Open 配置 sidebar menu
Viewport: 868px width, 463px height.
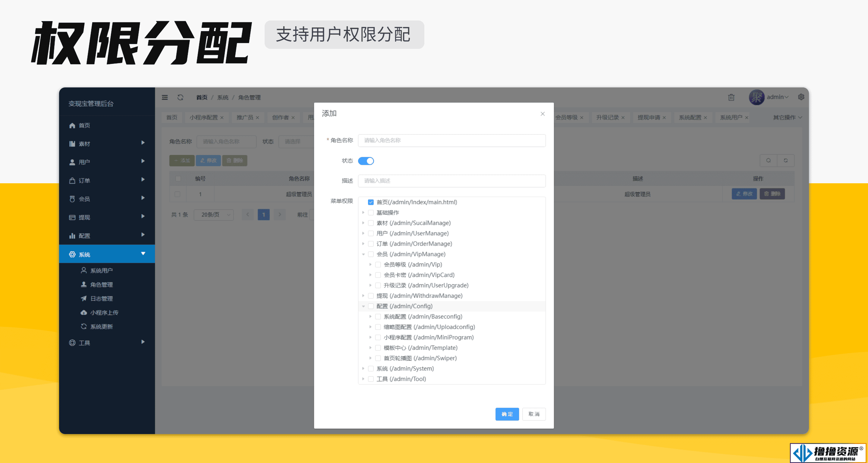click(x=107, y=235)
